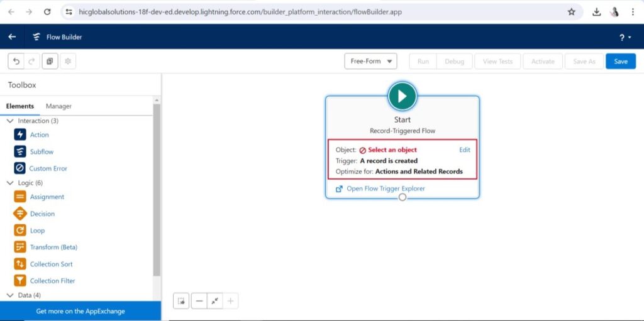
Task: Click the Assignment element icon
Action: tap(19, 197)
